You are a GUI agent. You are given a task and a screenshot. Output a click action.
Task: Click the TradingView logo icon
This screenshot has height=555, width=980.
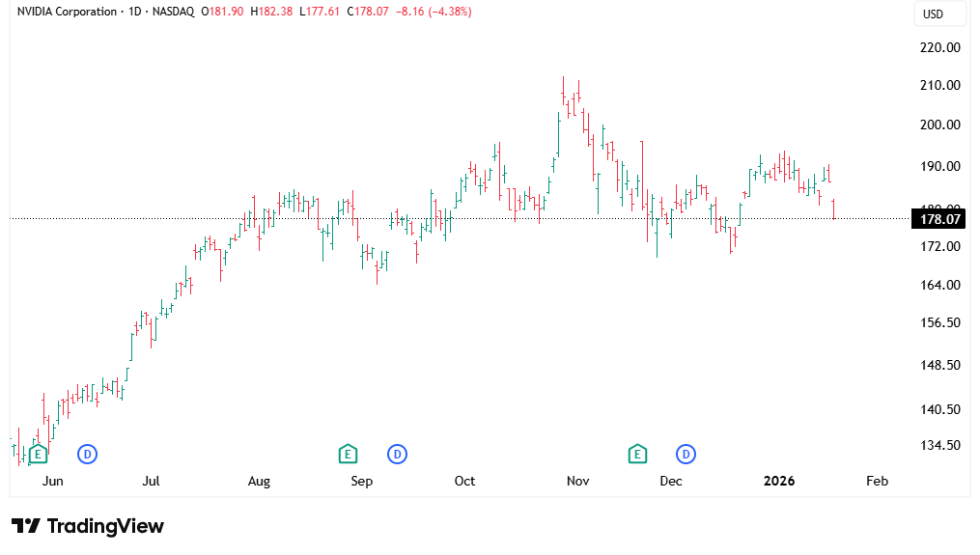click(26, 526)
